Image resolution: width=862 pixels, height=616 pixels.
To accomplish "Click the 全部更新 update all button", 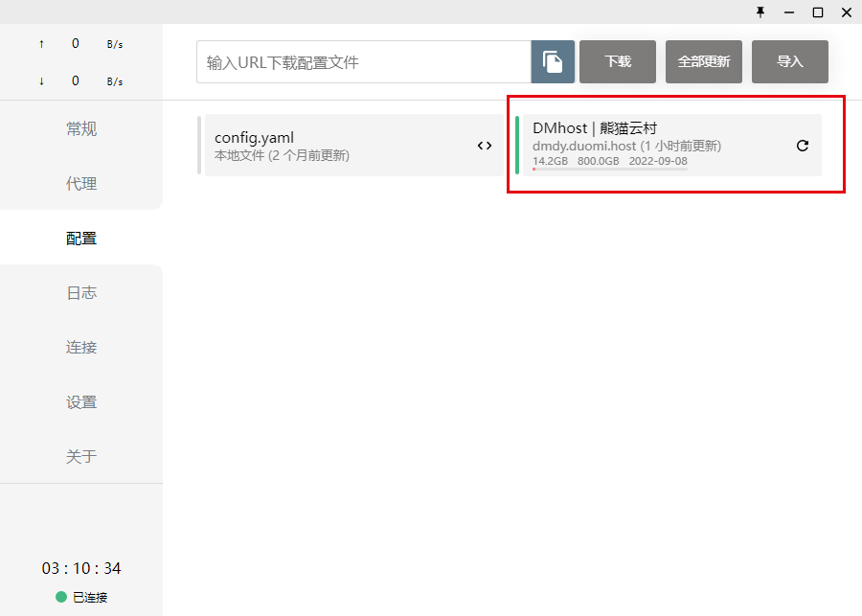I will (x=704, y=61).
